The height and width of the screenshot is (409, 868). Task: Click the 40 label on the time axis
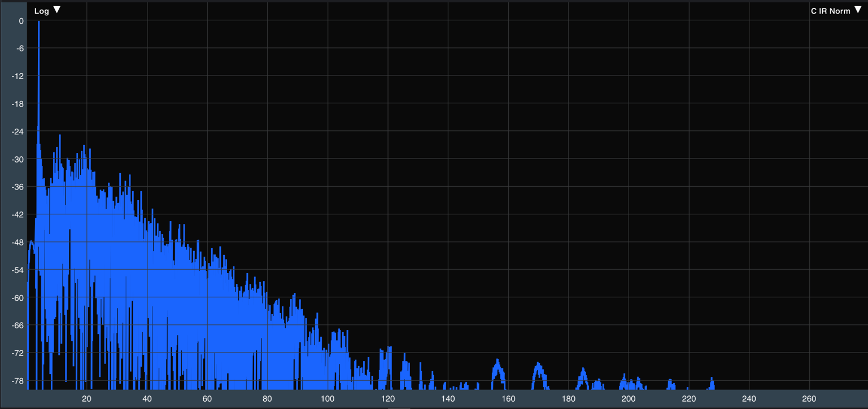click(147, 399)
